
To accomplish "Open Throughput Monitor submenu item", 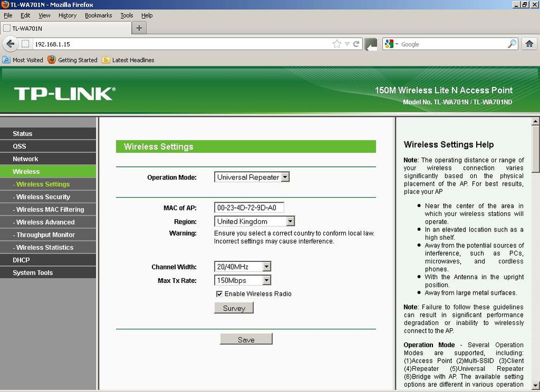I will (48, 234).
